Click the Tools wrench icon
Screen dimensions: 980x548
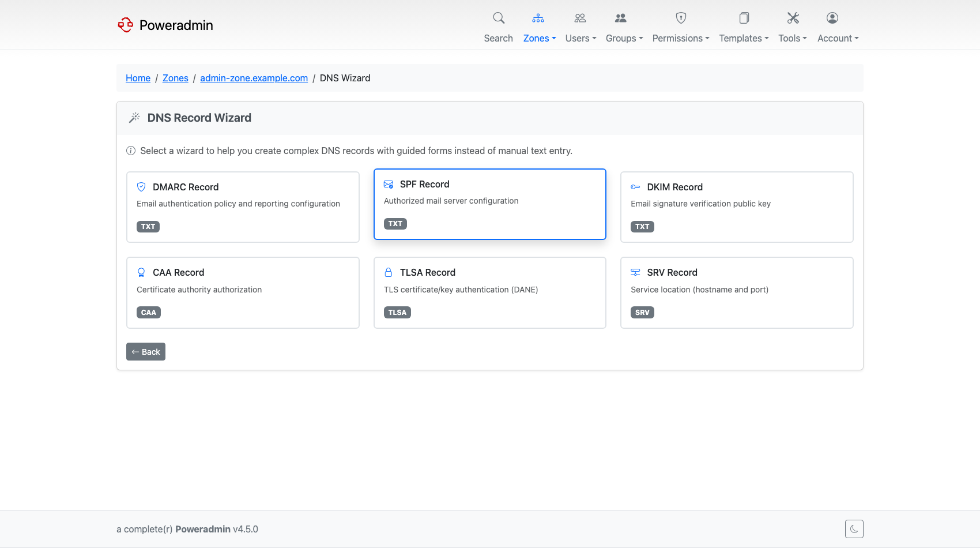tap(793, 18)
